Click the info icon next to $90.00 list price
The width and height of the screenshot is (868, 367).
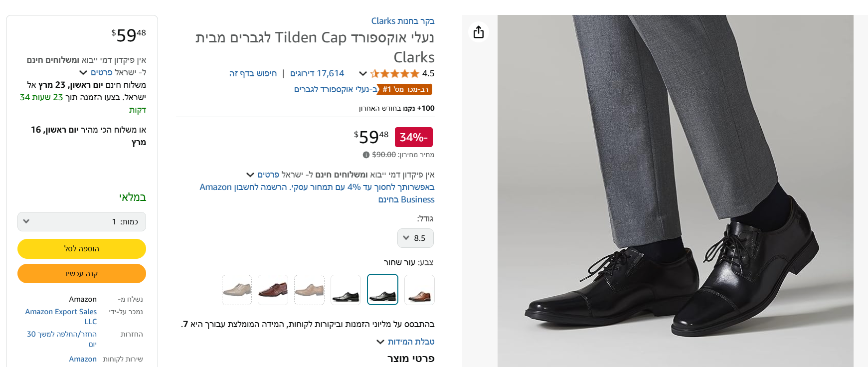point(366,155)
